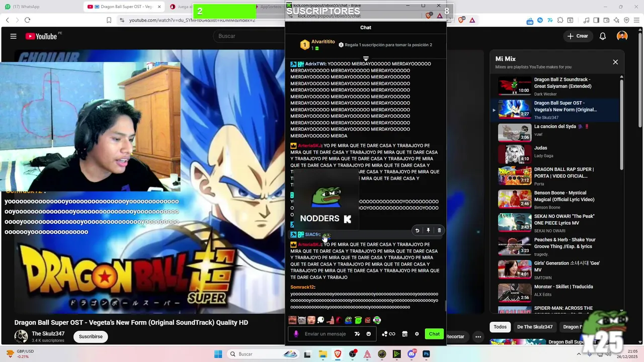Image resolution: width=644 pixels, height=362 pixels.
Task: Open Brave music playlist icon
Action: (x=586, y=20)
